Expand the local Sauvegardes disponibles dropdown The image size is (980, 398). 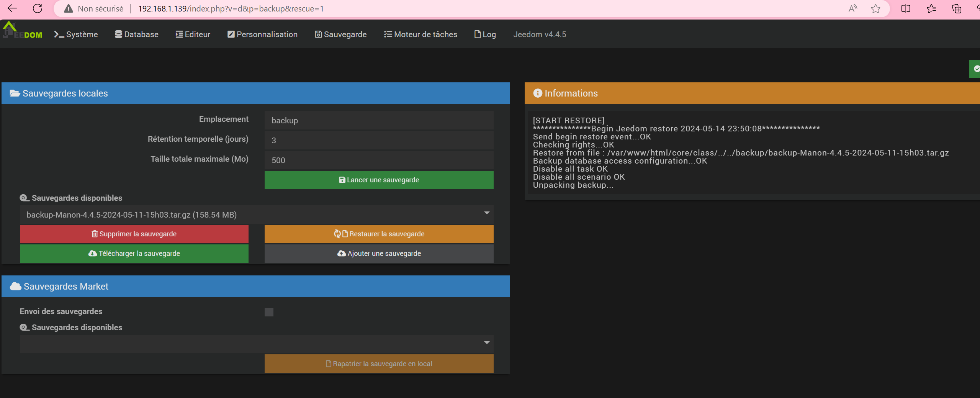click(x=257, y=215)
